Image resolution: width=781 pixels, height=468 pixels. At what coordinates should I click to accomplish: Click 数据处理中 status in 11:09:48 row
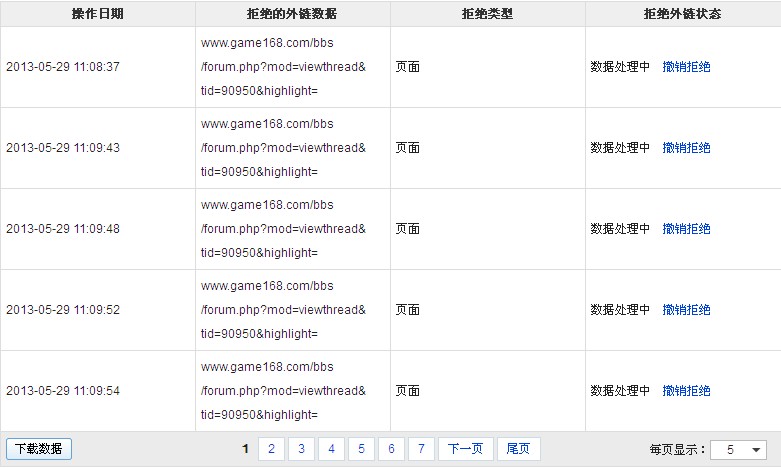(x=621, y=229)
